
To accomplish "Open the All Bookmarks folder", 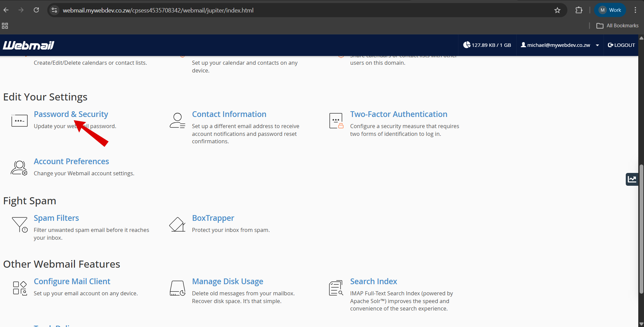I will [x=617, y=26].
